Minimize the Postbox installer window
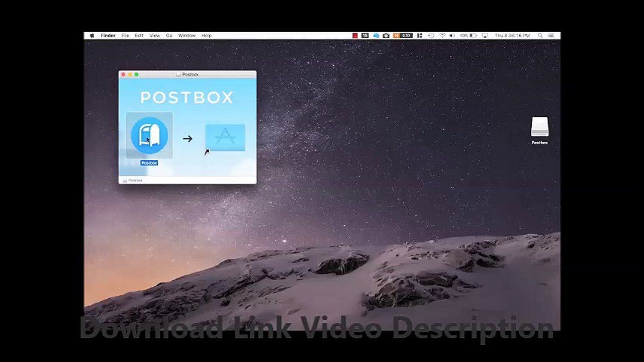This screenshot has width=644, height=362. point(130,74)
